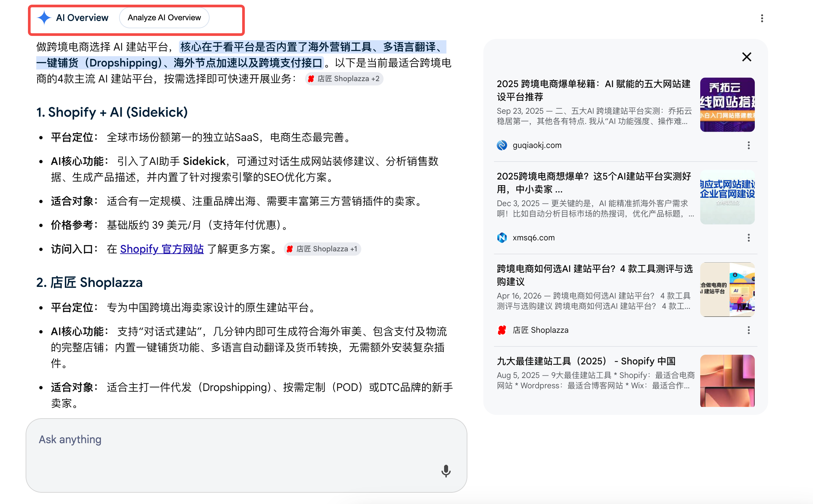The image size is (813, 504).
Task: Click the Shoplazza logo in the +2 chip
Action: tap(311, 79)
